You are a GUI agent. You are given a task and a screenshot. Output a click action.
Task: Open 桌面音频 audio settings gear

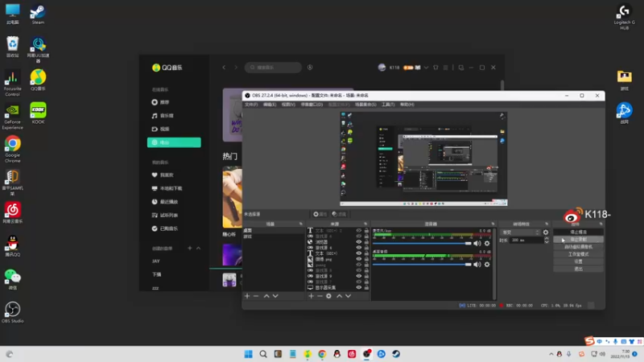(x=487, y=265)
